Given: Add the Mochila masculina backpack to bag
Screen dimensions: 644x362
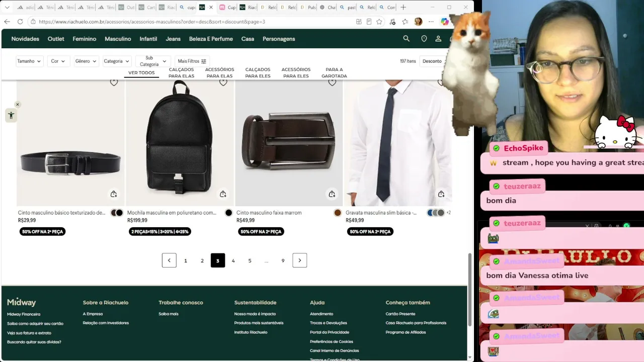Looking at the screenshot, I should coord(223,194).
